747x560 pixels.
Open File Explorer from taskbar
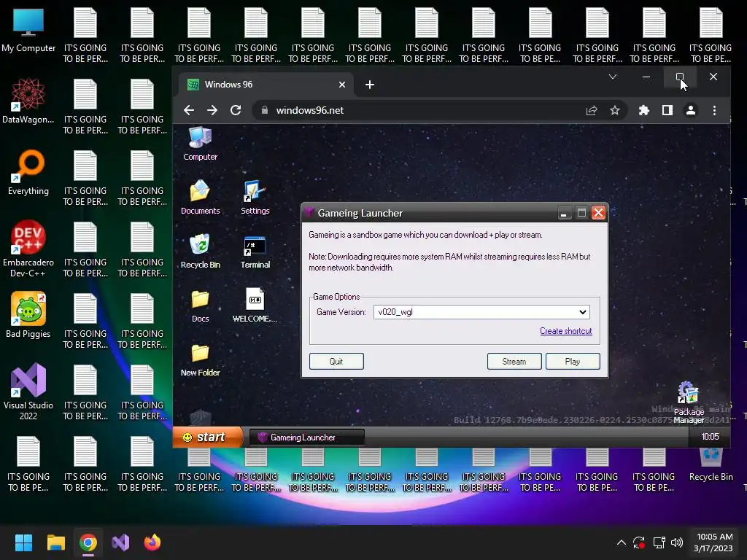(55, 542)
